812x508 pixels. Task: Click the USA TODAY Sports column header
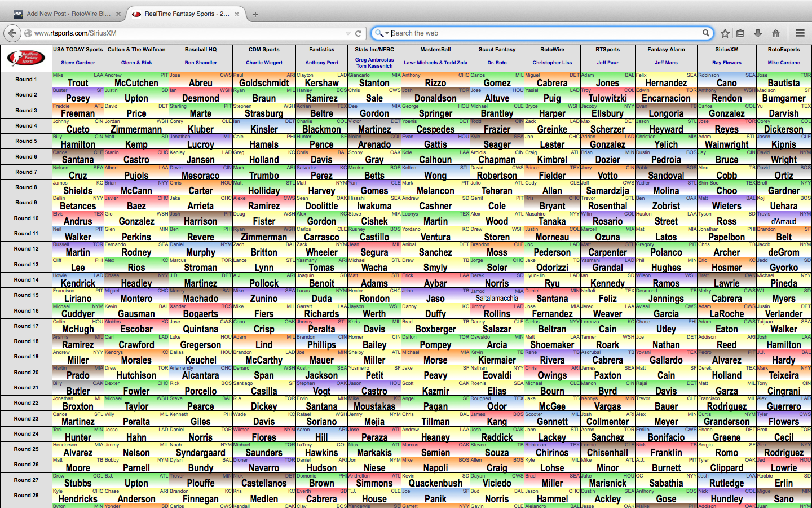click(78, 50)
